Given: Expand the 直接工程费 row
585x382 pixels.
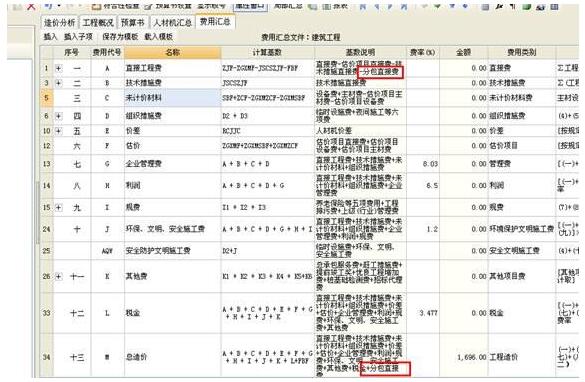Looking at the screenshot, I should pyautogui.click(x=59, y=68).
